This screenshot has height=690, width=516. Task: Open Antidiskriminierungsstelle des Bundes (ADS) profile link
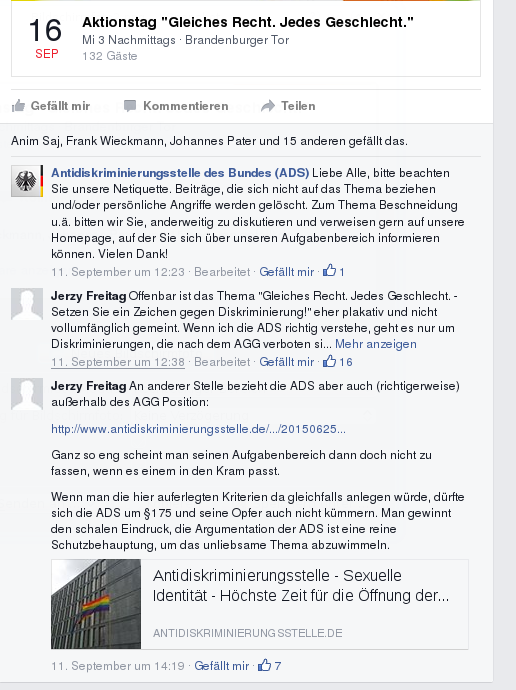(180, 172)
